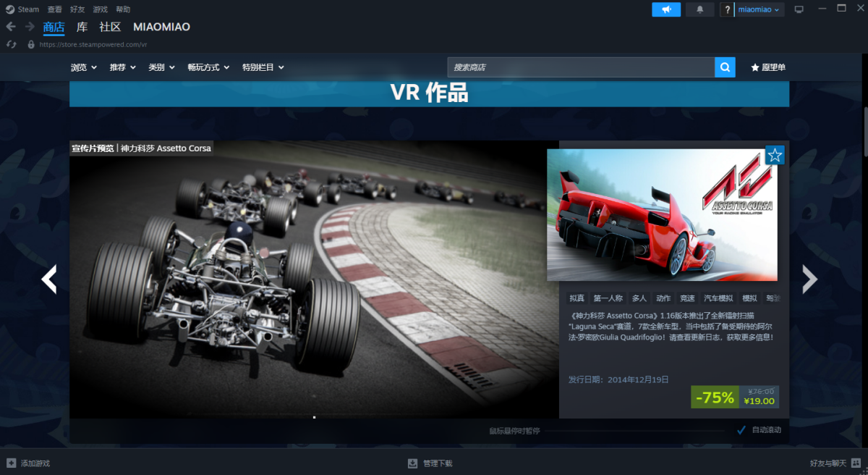Click the 汽车模拟 tag
The height and width of the screenshot is (475, 868).
[x=718, y=298]
